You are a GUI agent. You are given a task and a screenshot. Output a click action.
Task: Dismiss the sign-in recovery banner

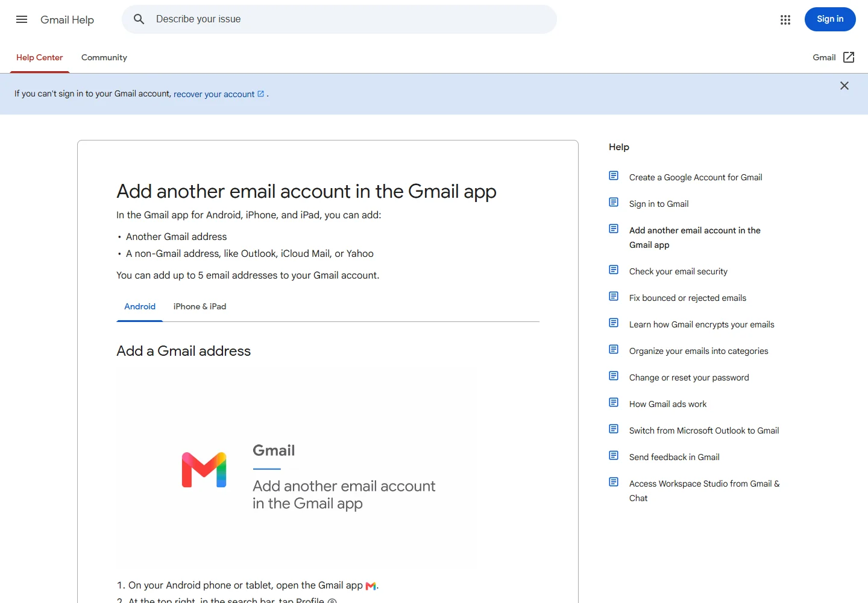(844, 86)
